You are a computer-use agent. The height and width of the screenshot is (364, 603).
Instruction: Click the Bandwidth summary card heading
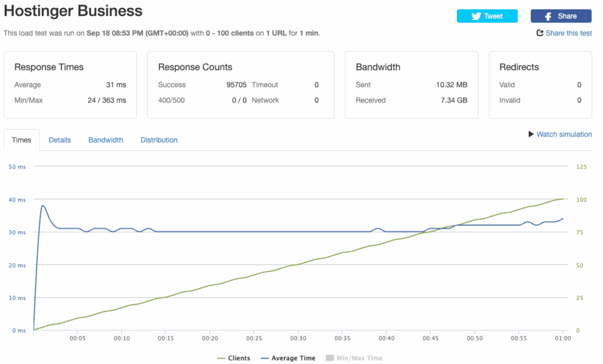378,67
